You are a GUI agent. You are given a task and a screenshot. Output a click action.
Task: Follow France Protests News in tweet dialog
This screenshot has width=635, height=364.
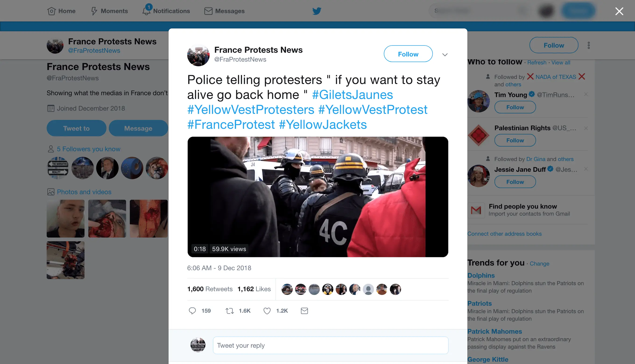click(x=408, y=54)
